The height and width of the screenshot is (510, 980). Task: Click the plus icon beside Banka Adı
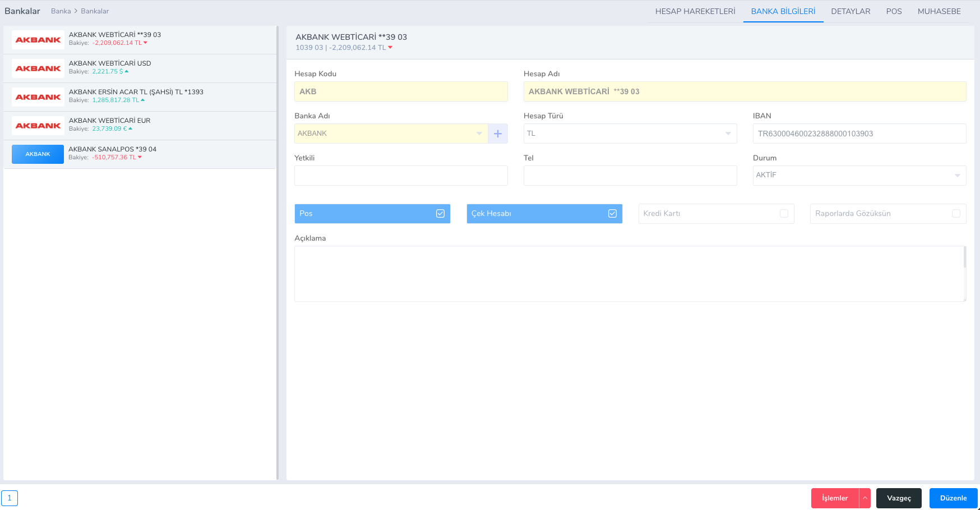497,134
